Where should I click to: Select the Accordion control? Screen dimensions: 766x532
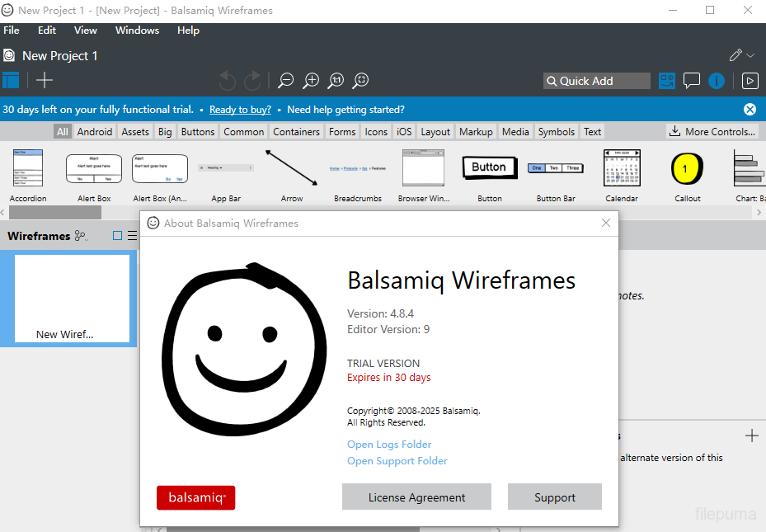point(28,176)
